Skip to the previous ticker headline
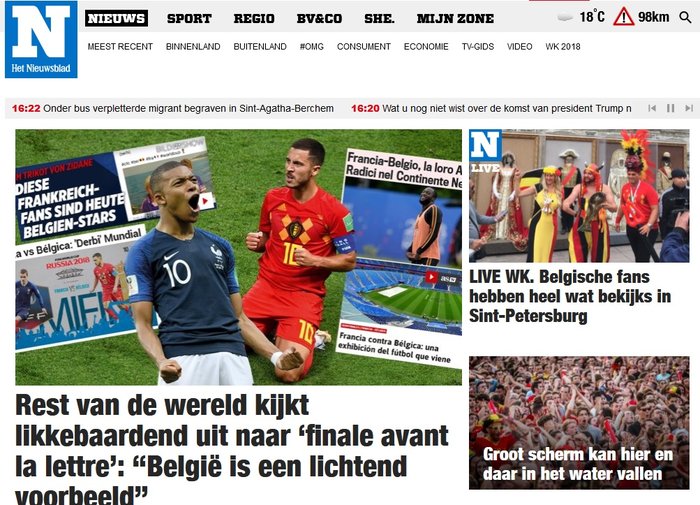This screenshot has height=505, width=700. (652, 108)
